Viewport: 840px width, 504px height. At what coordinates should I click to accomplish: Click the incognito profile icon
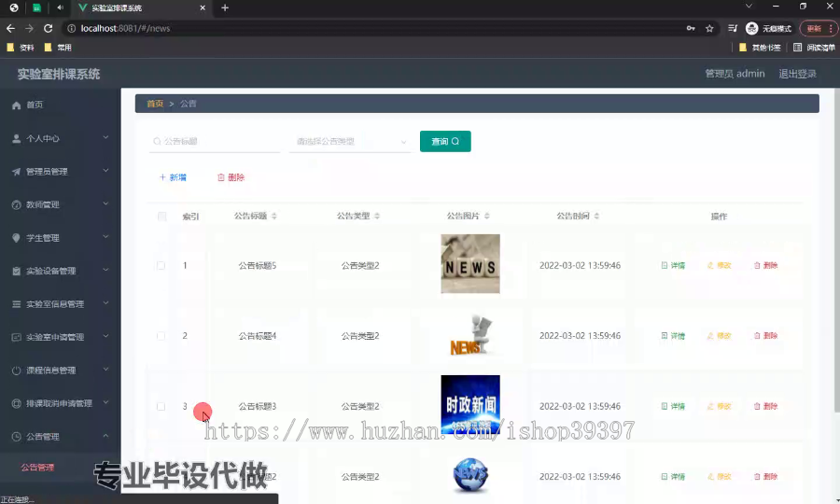point(751,28)
